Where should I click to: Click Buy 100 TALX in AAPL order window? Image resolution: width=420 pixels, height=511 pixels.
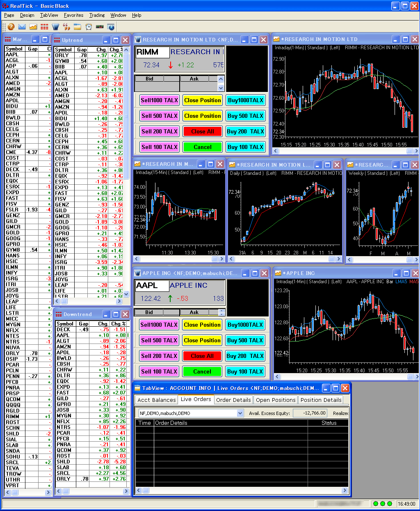coord(245,371)
